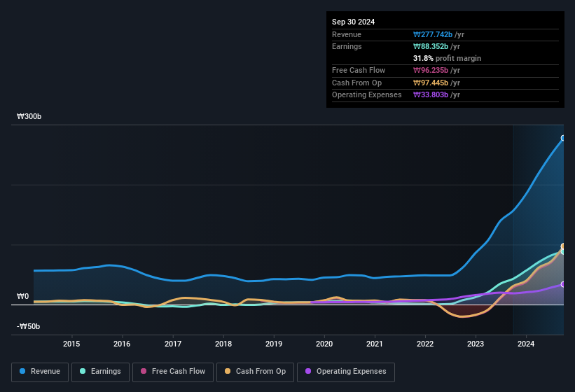The height and width of the screenshot is (392, 575).
Task: Click the Cash From Op tooltip label
Action: 356,83
